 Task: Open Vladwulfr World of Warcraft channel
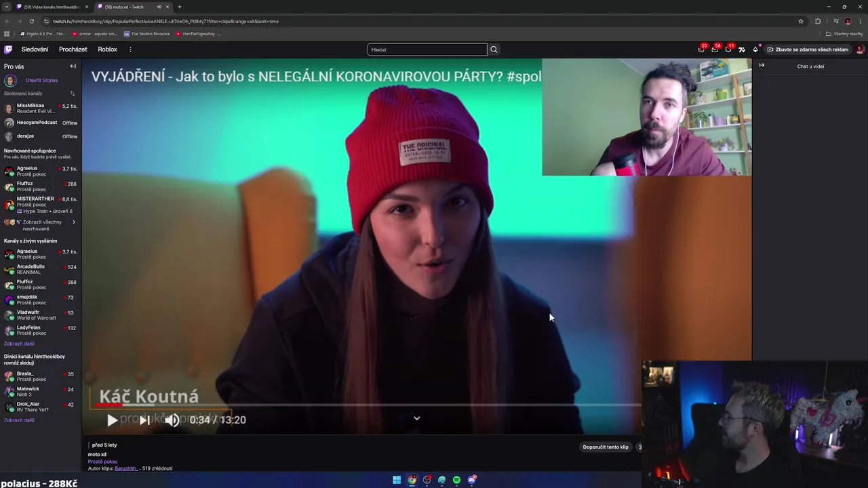[x=41, y=315]
